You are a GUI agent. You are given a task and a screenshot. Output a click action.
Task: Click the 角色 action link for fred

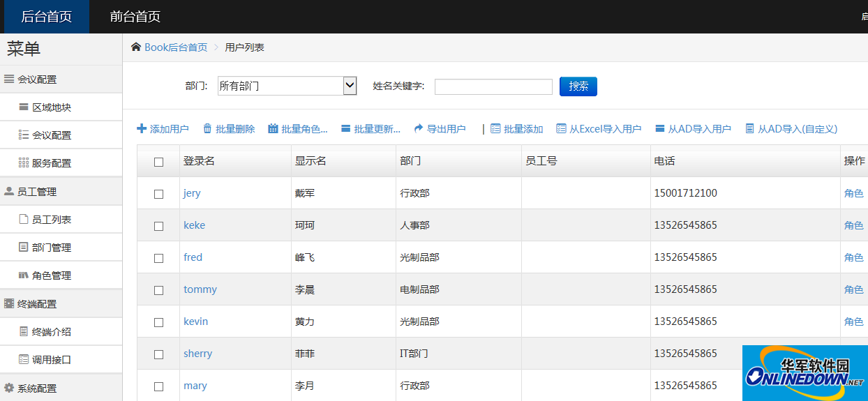point(853,257)
